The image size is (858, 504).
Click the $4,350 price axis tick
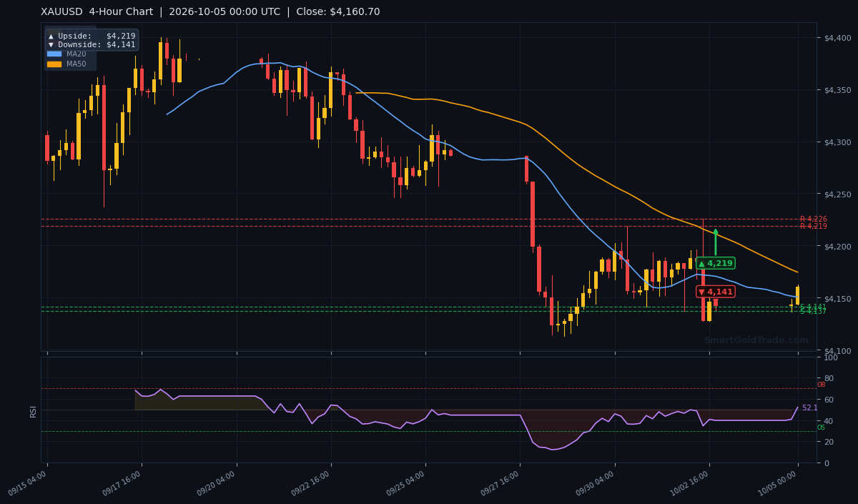(838, 90)
